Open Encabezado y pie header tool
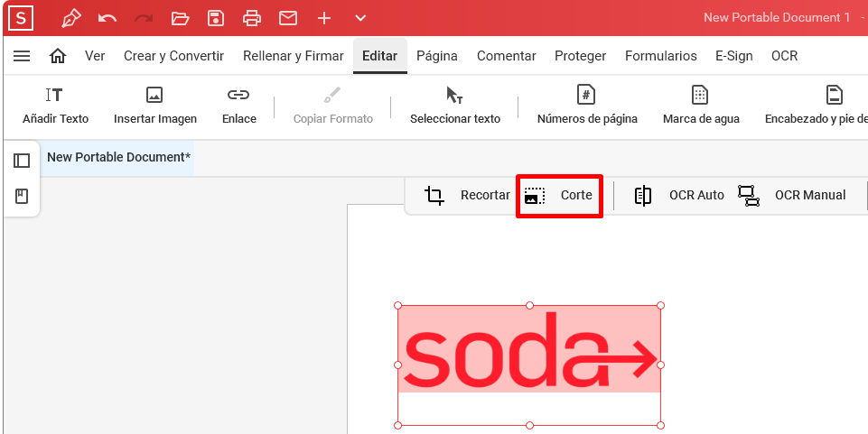Screen dimensions: 868x434 click(816, 106)
